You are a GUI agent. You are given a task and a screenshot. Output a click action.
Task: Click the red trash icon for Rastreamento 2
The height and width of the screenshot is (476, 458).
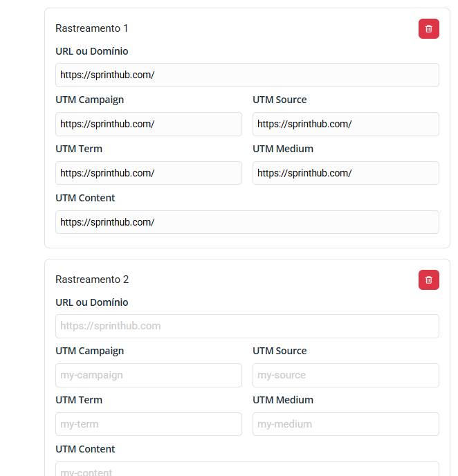[429, 280]
